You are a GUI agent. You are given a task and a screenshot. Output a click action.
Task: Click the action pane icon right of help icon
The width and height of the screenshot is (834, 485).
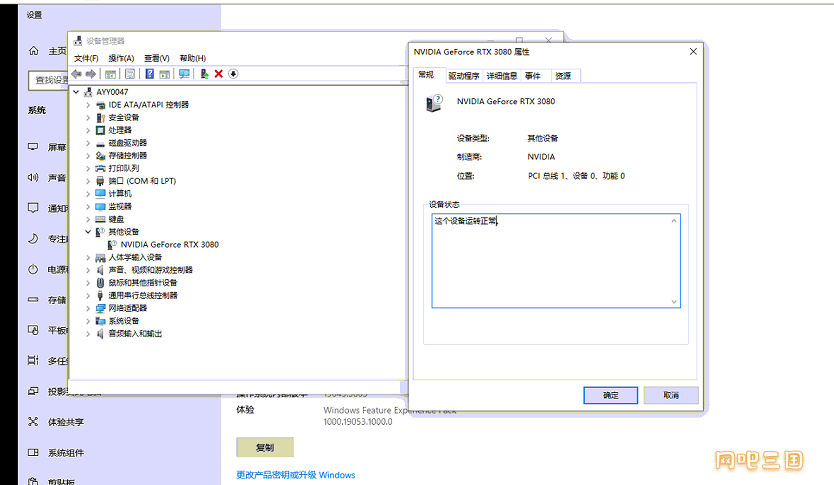click(165, 74)
